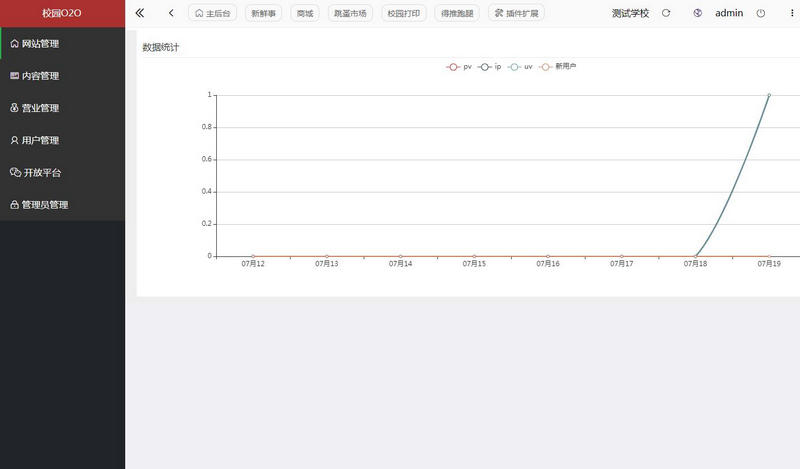
Task: Click the 07月12 axis label
Action: tap(253, 264)
